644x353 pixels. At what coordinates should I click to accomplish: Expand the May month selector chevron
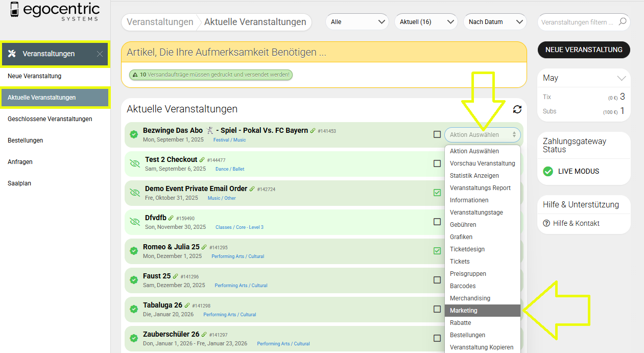[x=621, y=78]
